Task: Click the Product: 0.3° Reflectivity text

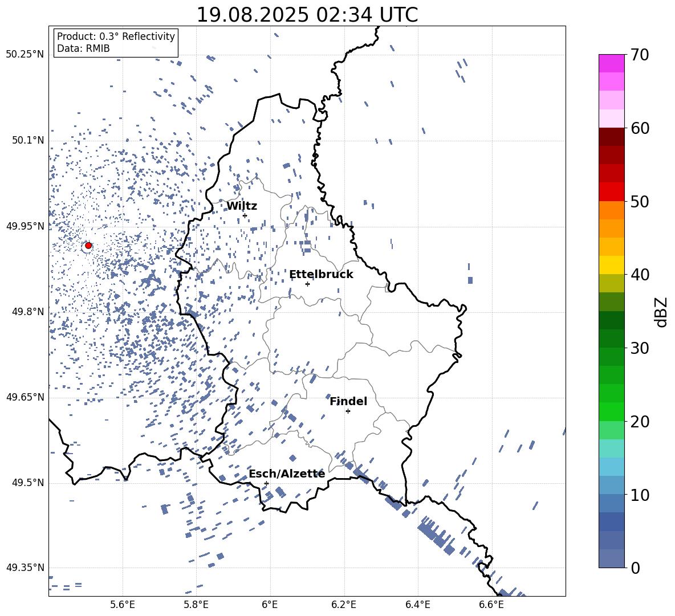Action: tap(116, 36)
